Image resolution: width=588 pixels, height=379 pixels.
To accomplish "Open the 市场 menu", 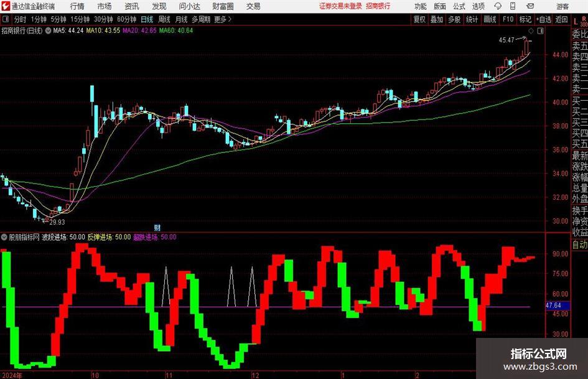I will click(105, 6).
